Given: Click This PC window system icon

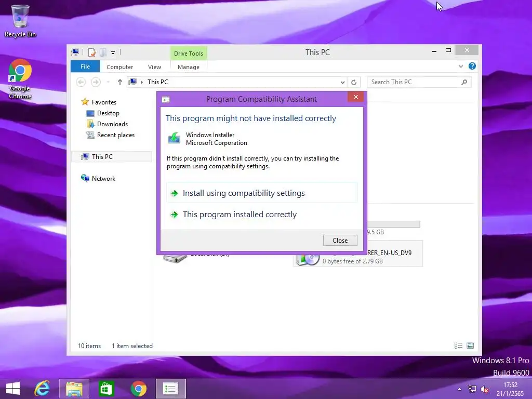Looking at the screenshot, I should [75, 52].
